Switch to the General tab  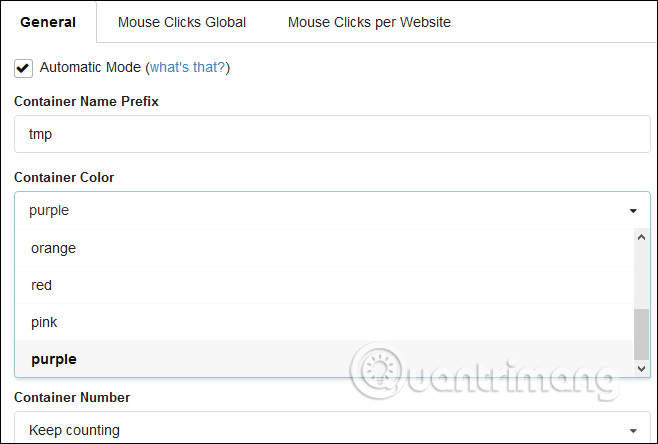click(x=48, y=22)
